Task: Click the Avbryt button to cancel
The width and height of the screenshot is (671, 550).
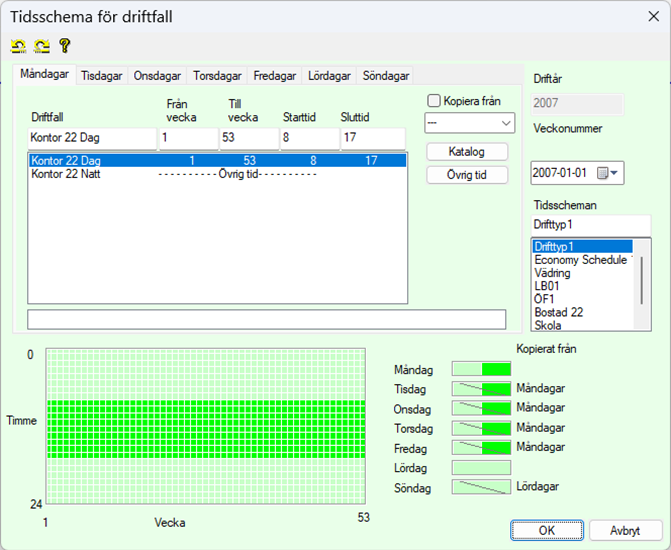Action: [x=626, y=530]
